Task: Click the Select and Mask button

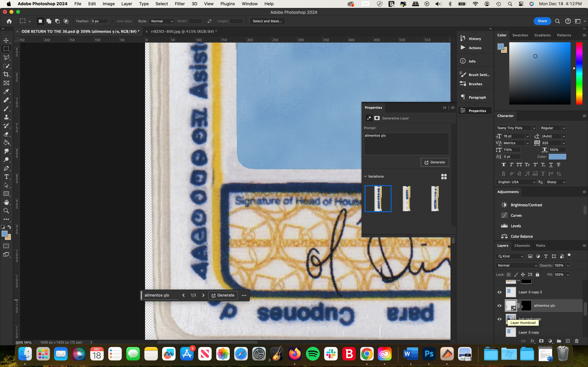Action: coord(267,21)
